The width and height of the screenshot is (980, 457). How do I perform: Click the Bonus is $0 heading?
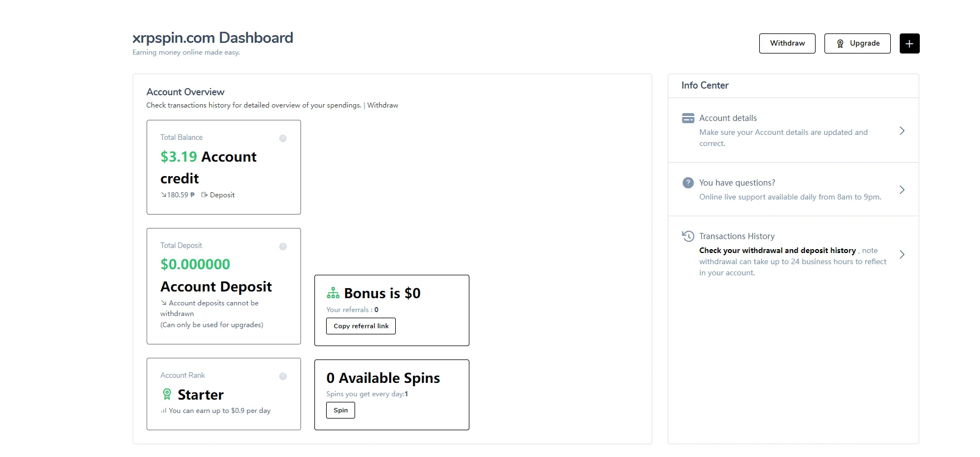382,293
